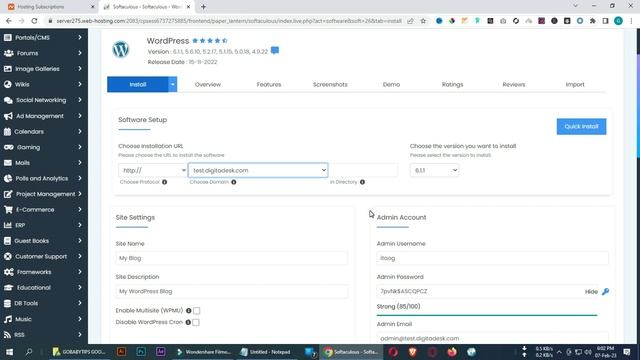Image resolution: width=640 pixels, height=360 pixels.
Task: Switch to the Features tab
Action: [x=269, y=84]
